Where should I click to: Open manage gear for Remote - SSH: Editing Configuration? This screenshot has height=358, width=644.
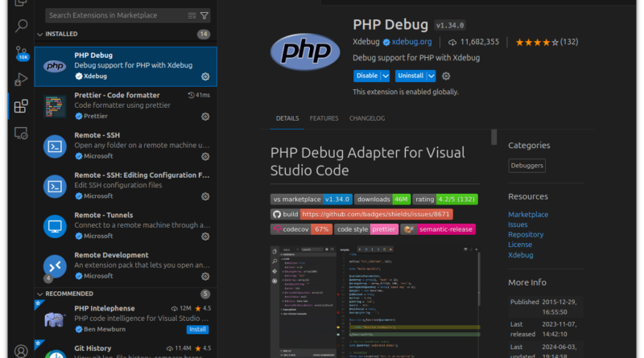(205, 196)
